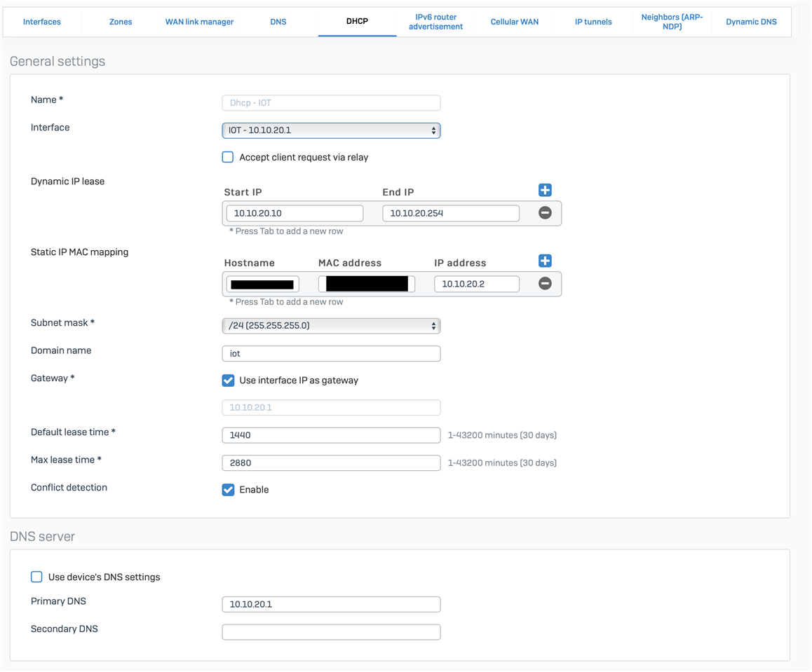Click the redacted MAC address field
Viewport: 812px width, 672px height.
pos(367,284)
